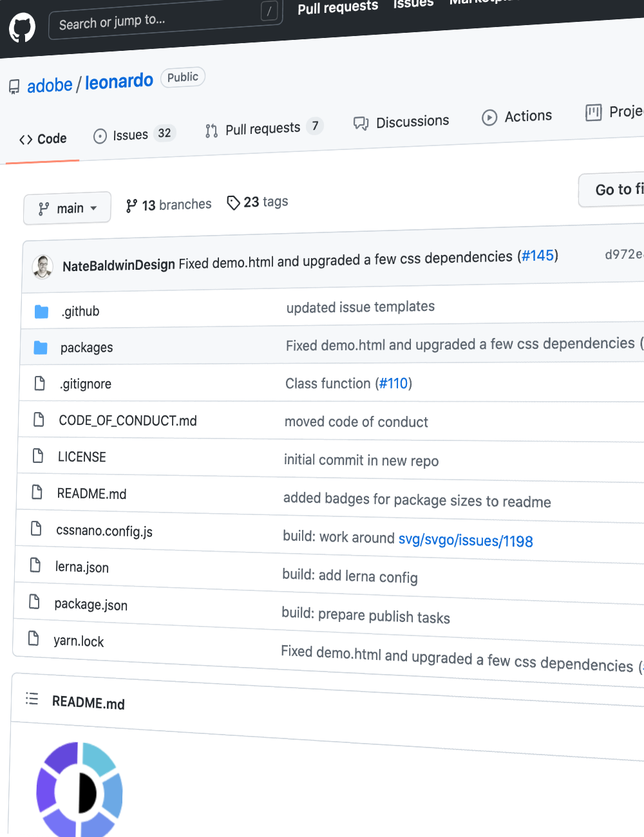Click the packages folder icon
The width and height of the screenshot is (644, 837).
coord(41,348)
